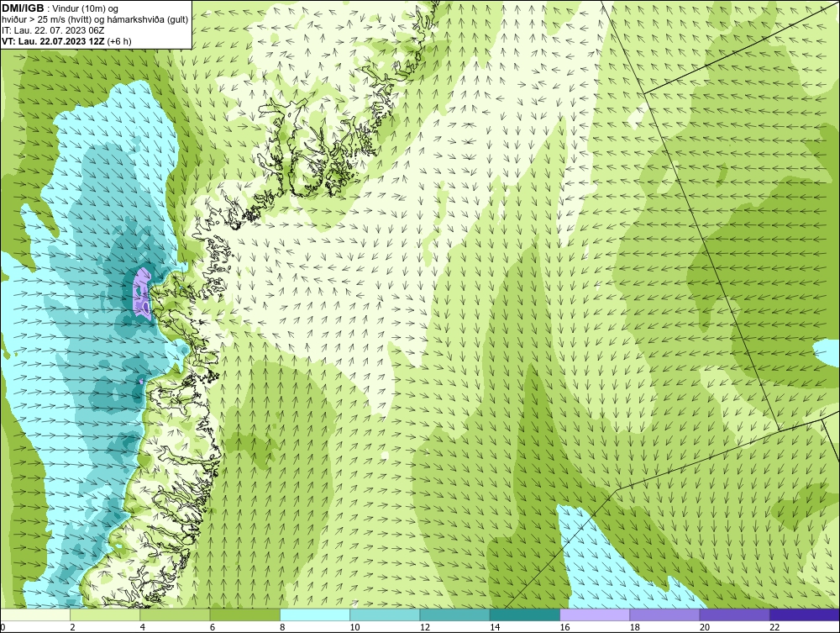840x633 pixels.
Task: Click the 2–4 m/s light green legend swatch
Action: (105, 615)
